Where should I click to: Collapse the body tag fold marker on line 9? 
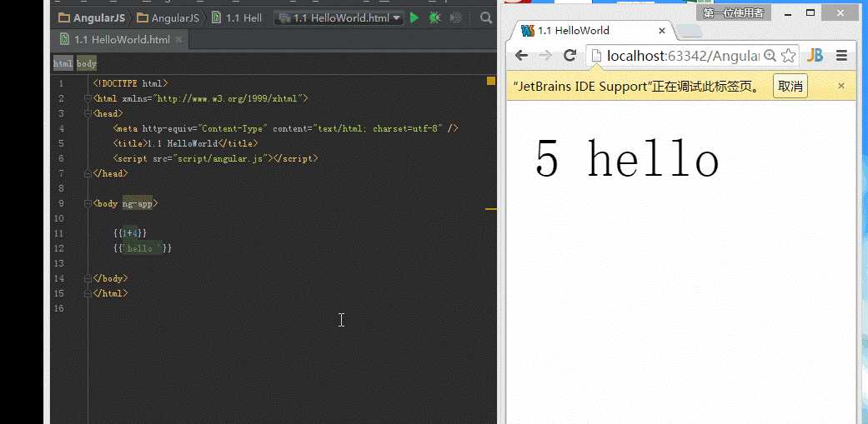click(x=88, y=203)
